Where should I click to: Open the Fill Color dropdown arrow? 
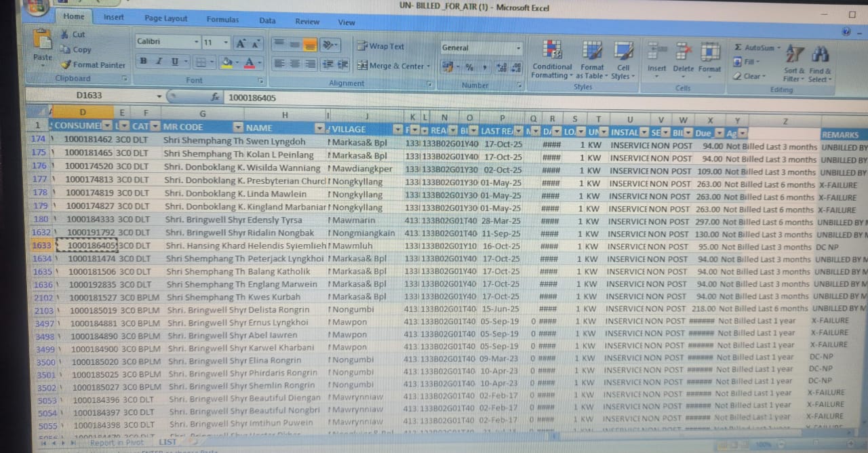point(237,62)
